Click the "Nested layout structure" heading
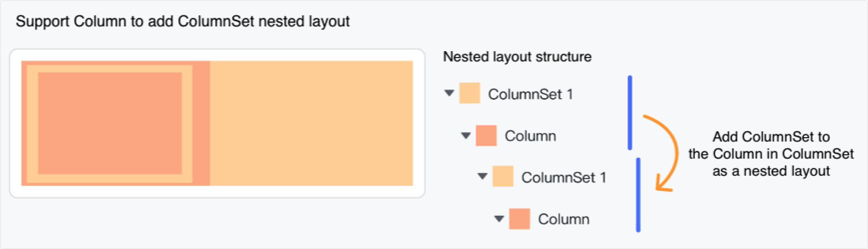This screenshot has height=249, width=868. 517,57
